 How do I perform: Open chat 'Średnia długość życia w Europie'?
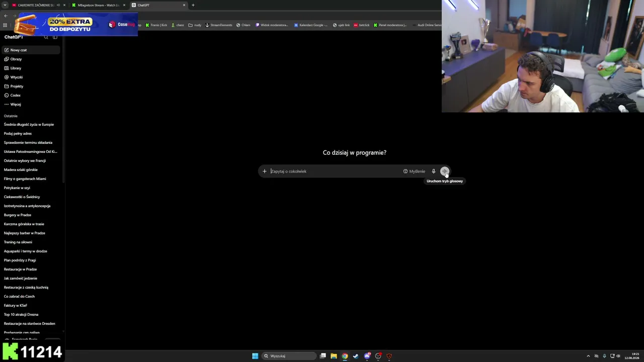[x=31, y=125]
